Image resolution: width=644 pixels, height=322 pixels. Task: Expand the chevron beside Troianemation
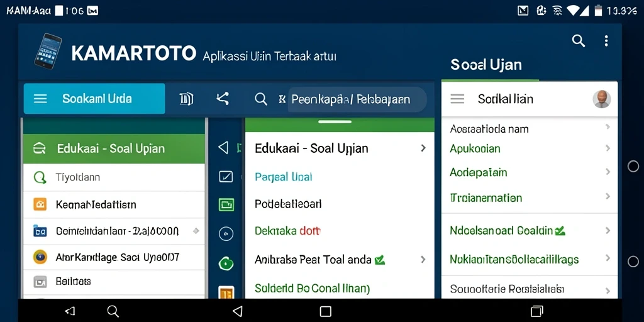608,197
